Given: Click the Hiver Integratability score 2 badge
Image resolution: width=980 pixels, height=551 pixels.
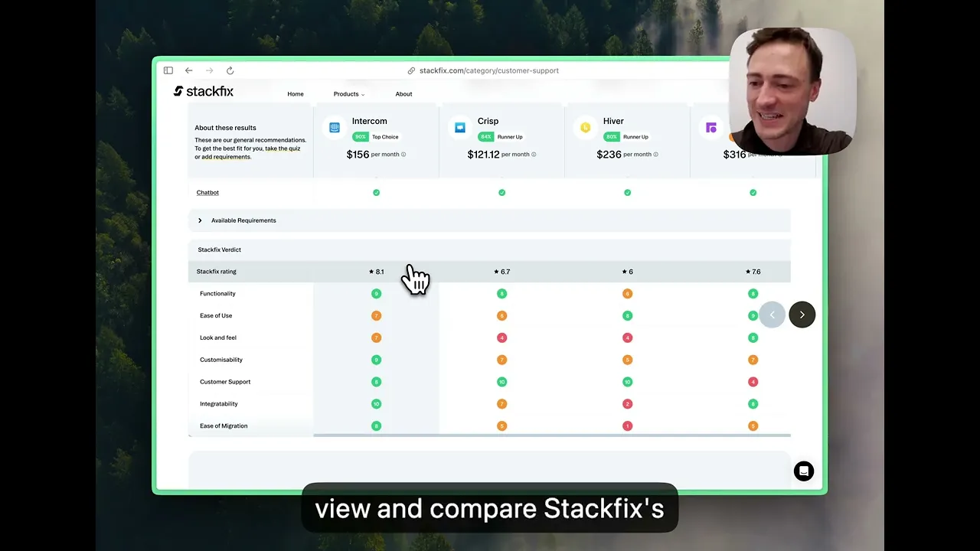Looking at the screenshot, I should 627,404.
